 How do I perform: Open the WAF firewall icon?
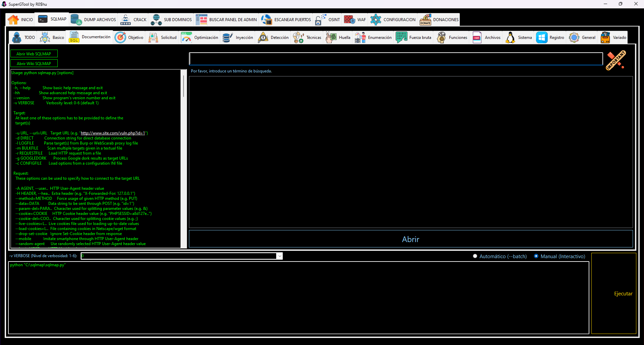tap(349, 20)
